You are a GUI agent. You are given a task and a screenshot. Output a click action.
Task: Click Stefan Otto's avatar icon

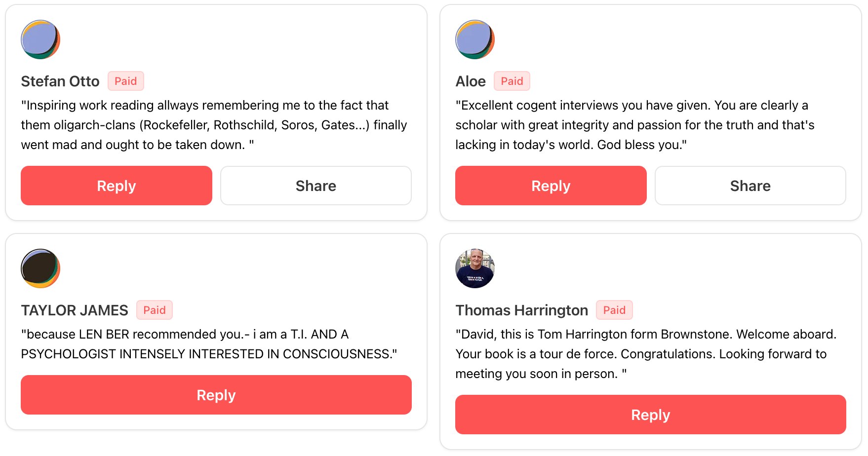[x=40, y=39]
